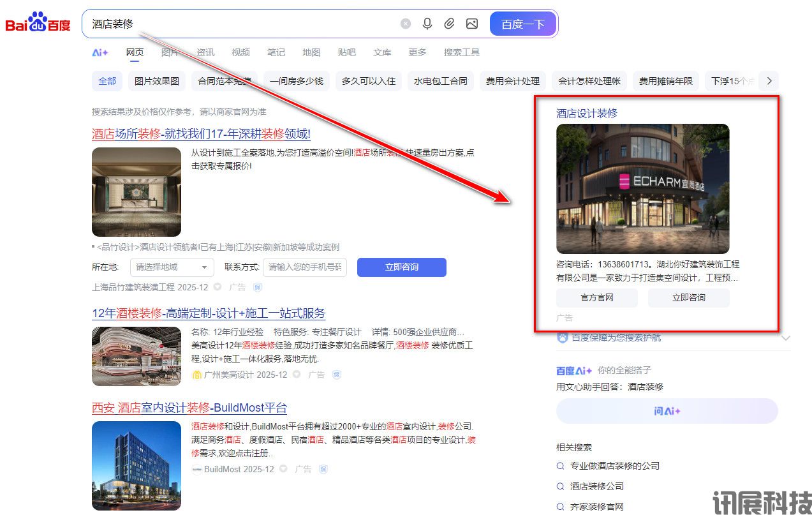Click the blue 立即咨询 submit button
This screenshot has height=515, width=812.
401,267
